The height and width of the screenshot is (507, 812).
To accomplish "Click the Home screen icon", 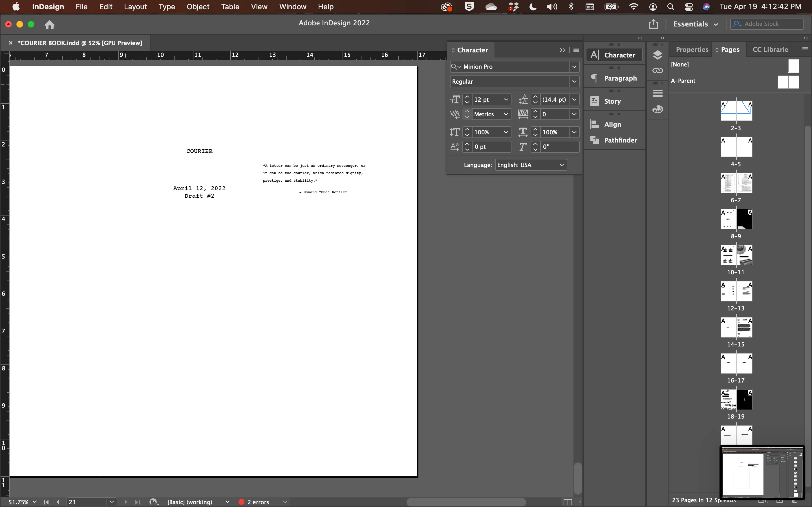I will pos(50,25).
